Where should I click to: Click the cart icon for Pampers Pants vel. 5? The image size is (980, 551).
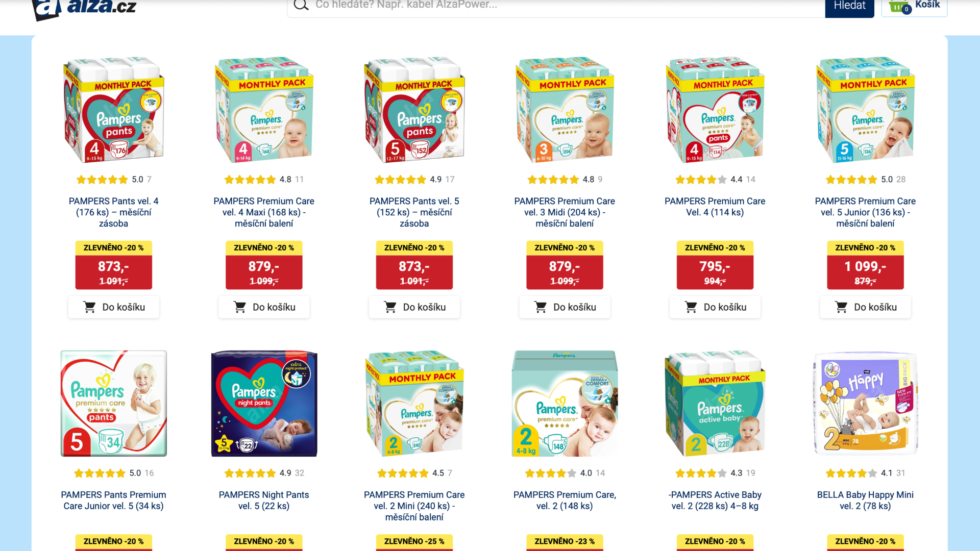click(390, 307)
